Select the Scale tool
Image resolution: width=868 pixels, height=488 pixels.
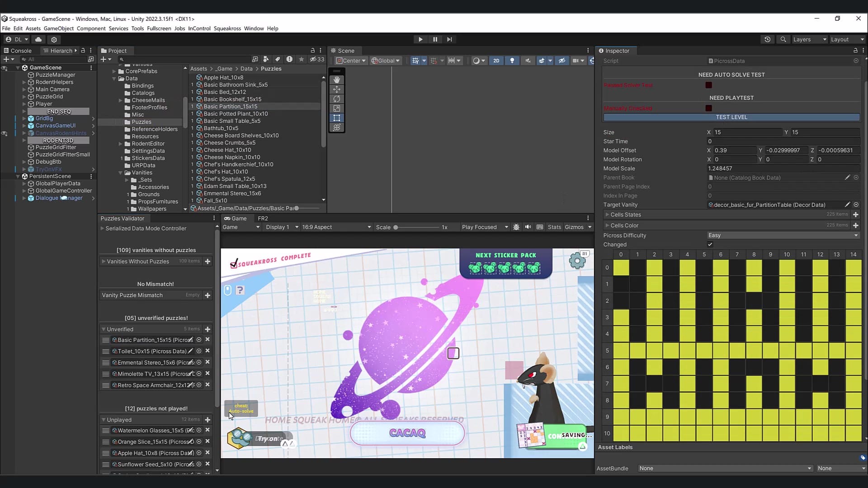point(337,108)
